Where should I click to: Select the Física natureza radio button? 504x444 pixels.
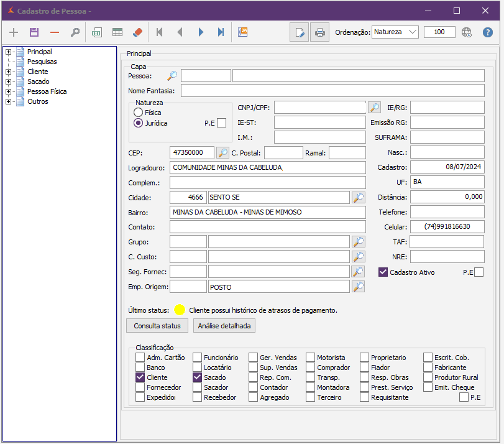[x=139, y=113]
